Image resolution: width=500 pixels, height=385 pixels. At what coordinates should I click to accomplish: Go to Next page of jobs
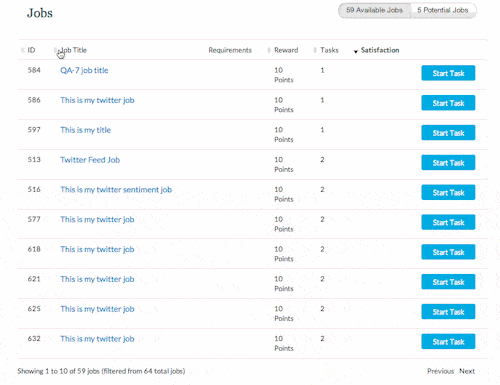(x=467, y=371)
